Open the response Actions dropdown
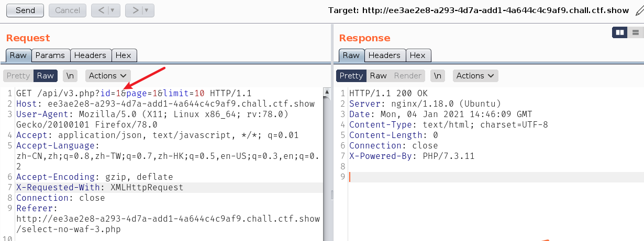This screenshot has width=644, height=241. (x=475, y=76)
